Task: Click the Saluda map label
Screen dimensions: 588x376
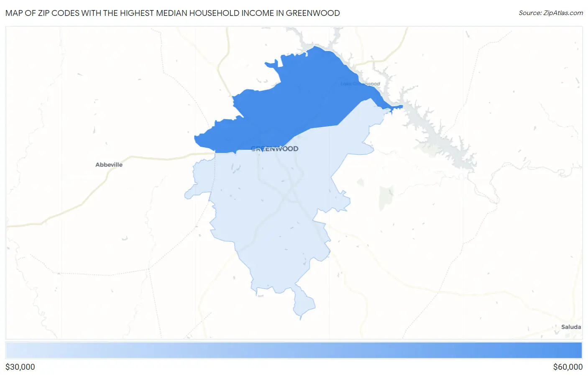Action: click(571, 327)
